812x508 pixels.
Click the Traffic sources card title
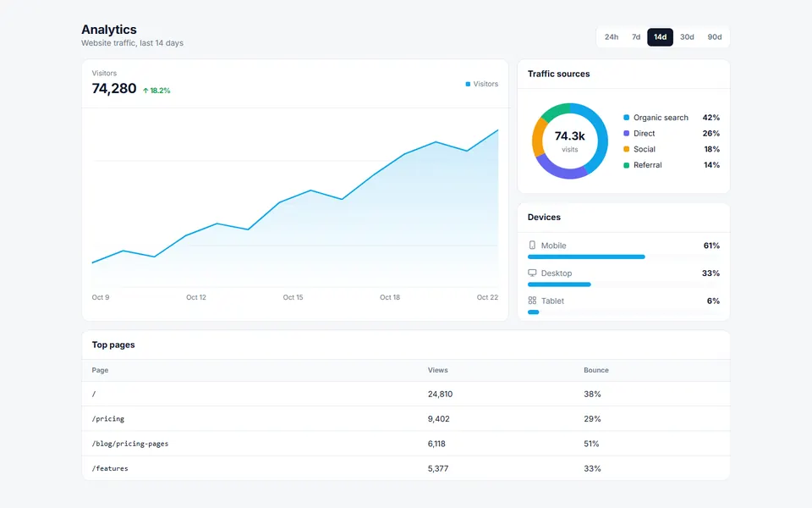point(558,74)
